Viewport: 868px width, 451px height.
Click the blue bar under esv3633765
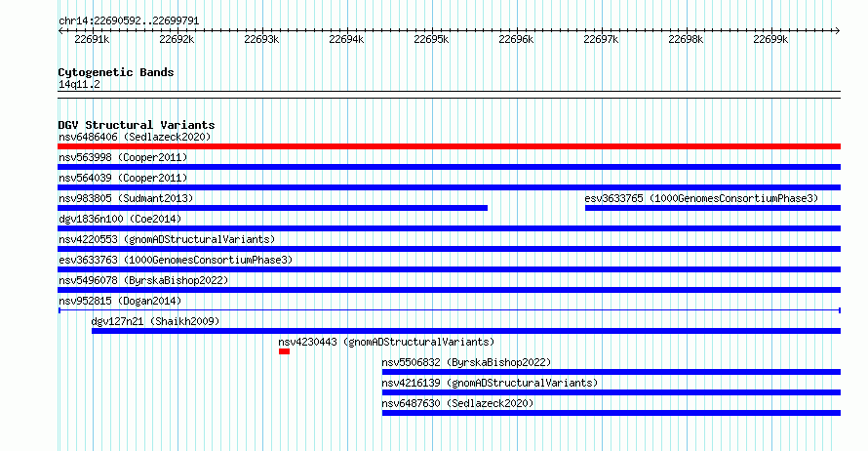coord(713,208)
